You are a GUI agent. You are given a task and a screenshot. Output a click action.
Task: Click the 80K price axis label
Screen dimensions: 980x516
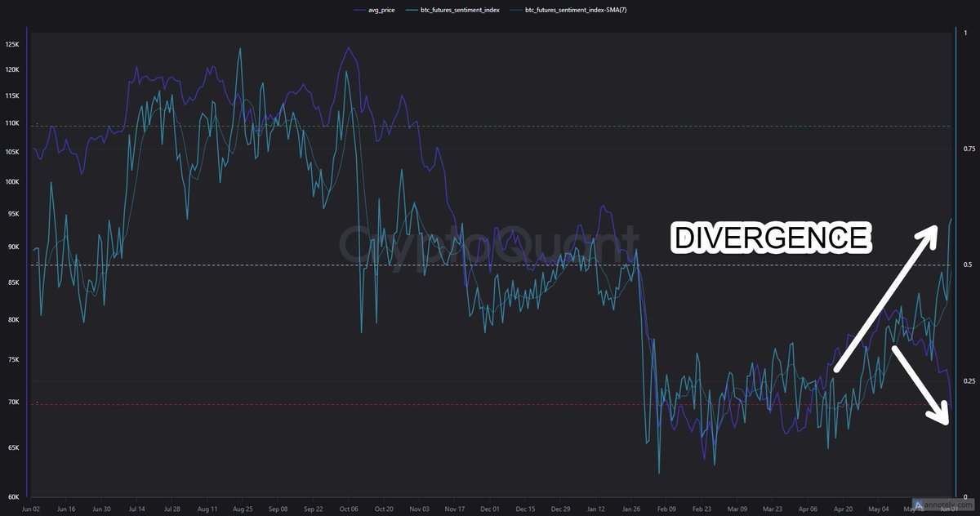13,320
